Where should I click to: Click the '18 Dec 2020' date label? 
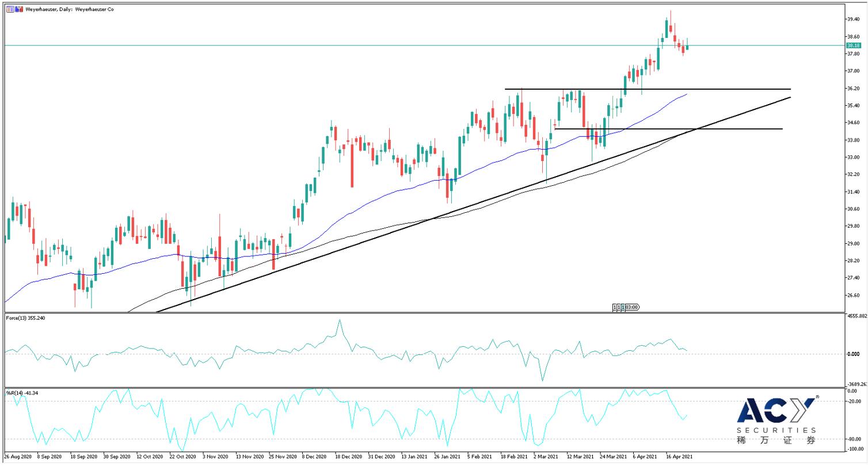point(349,457)
